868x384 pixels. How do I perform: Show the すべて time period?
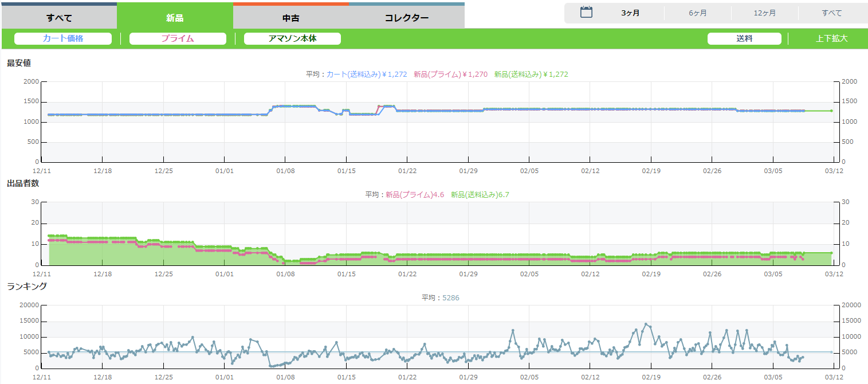(x=831, y=13)
